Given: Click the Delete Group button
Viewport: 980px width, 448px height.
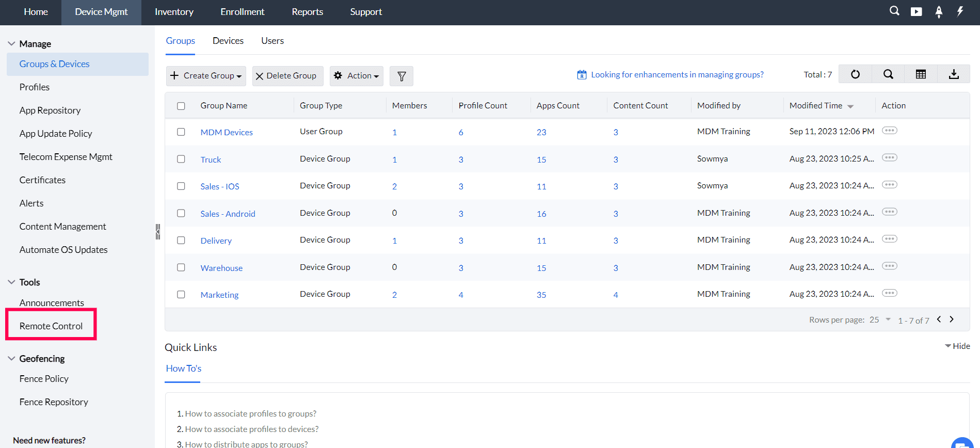Looking at the screenshot, I should point(287,76).
